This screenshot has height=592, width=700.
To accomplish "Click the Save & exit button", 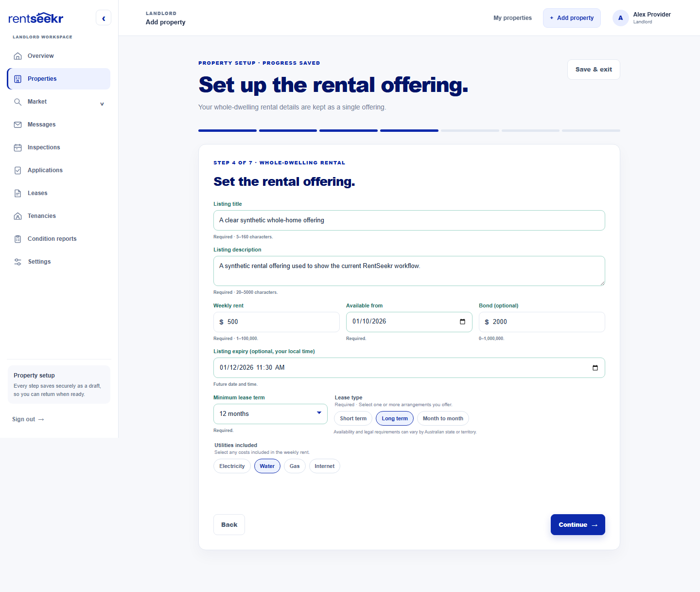I will [594, 70].
